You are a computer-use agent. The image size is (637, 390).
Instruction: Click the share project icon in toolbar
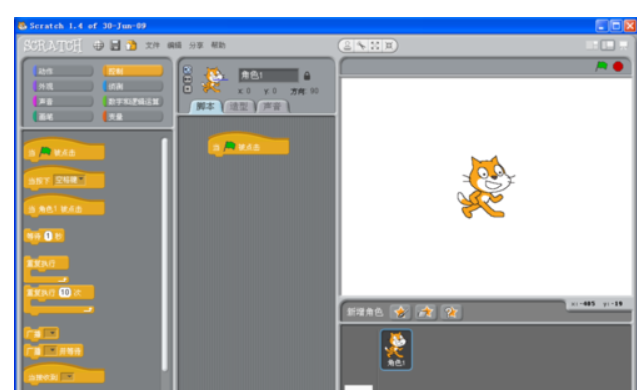click(x=131, y=45)
